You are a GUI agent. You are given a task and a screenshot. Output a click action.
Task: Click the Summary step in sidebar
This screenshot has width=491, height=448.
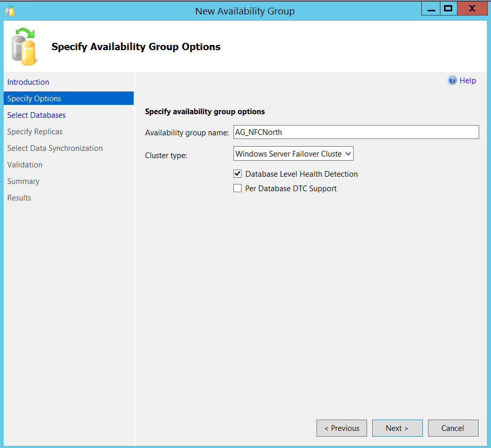23,181
